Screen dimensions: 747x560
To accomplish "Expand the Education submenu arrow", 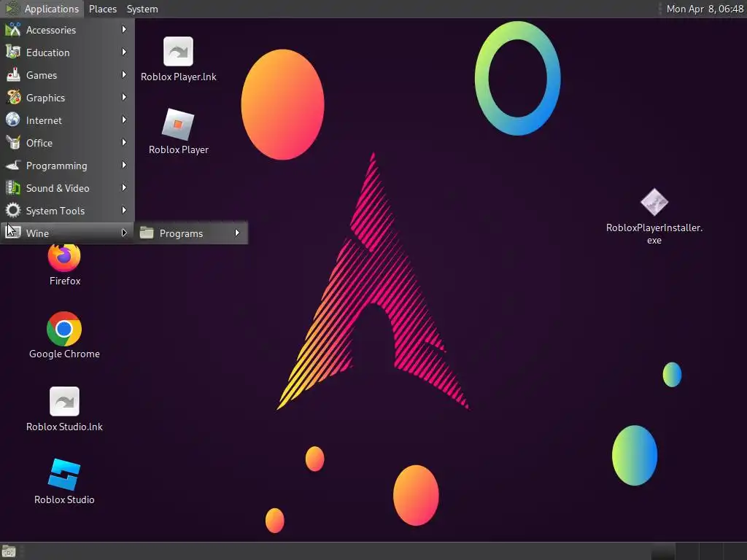I will pos(124,52).
